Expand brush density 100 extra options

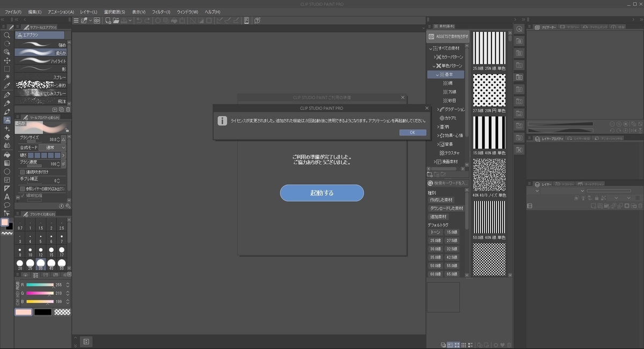tap(64, 163)
